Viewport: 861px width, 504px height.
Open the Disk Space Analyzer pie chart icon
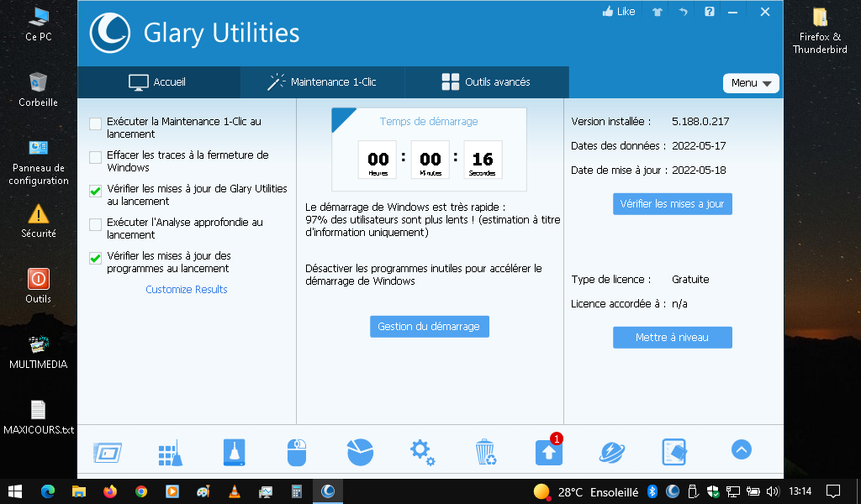pos(360,453)
